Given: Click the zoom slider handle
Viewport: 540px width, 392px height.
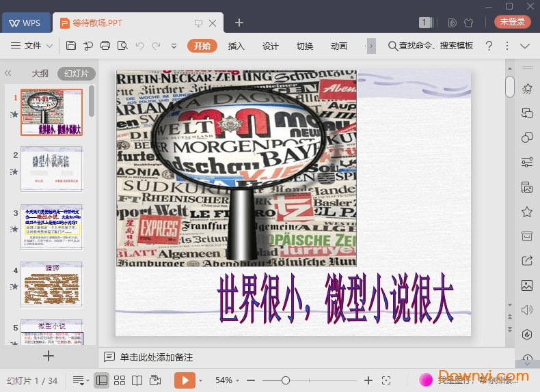Looking at the screenshot, I should (286, 380).
